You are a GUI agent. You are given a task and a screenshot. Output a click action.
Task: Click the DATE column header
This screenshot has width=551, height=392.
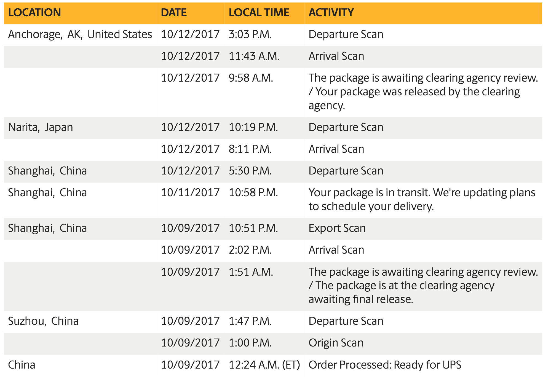tap(174, 13)
